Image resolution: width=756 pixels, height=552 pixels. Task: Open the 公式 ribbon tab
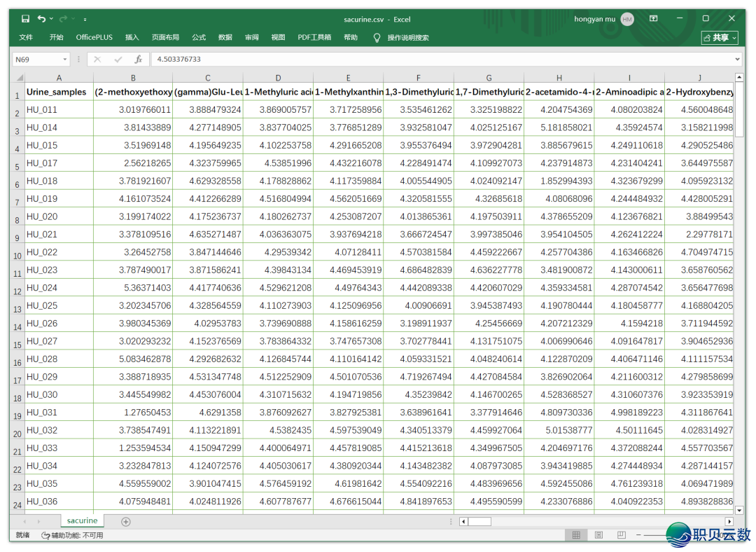(x=199, y=37)
